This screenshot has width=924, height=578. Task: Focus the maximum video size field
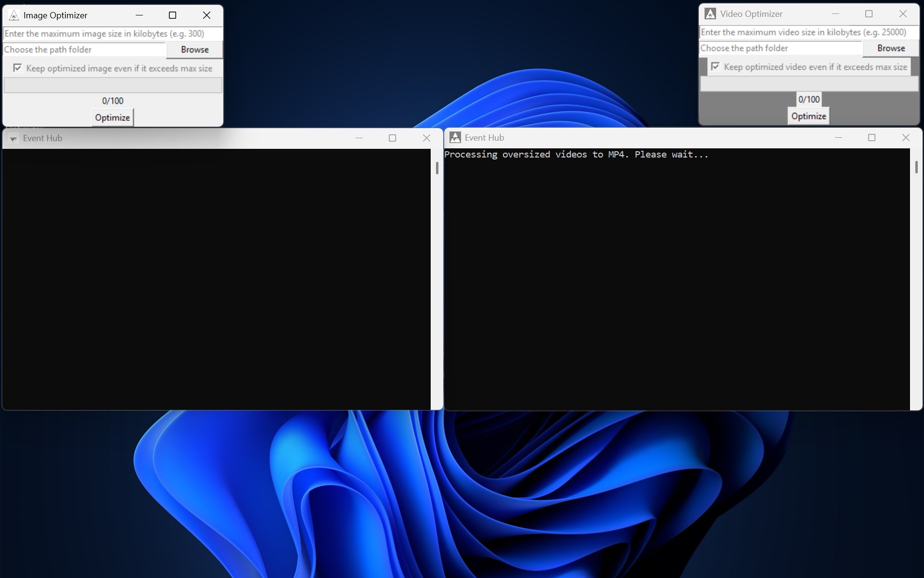tap(809, 32)
